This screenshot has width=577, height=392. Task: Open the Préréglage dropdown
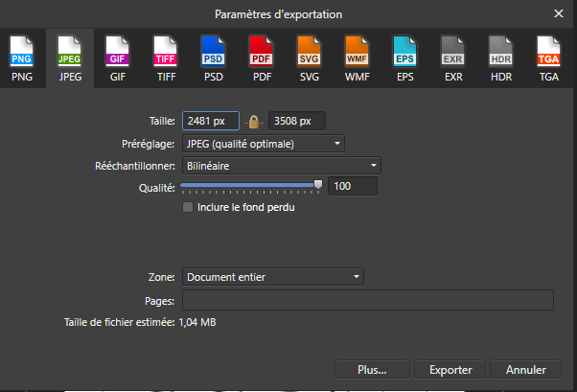point(264,144)
